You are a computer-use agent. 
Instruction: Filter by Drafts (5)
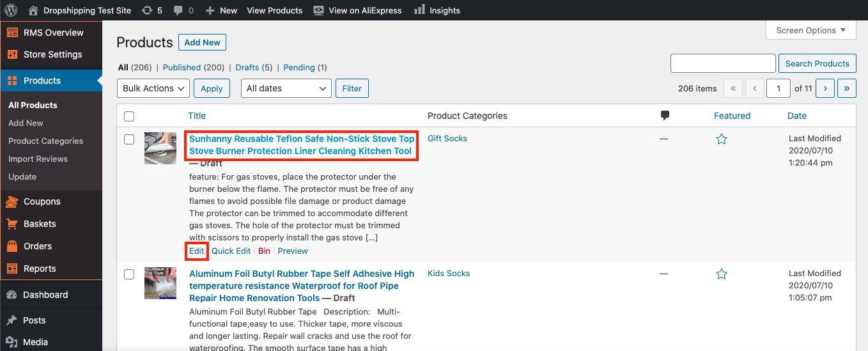254,67
